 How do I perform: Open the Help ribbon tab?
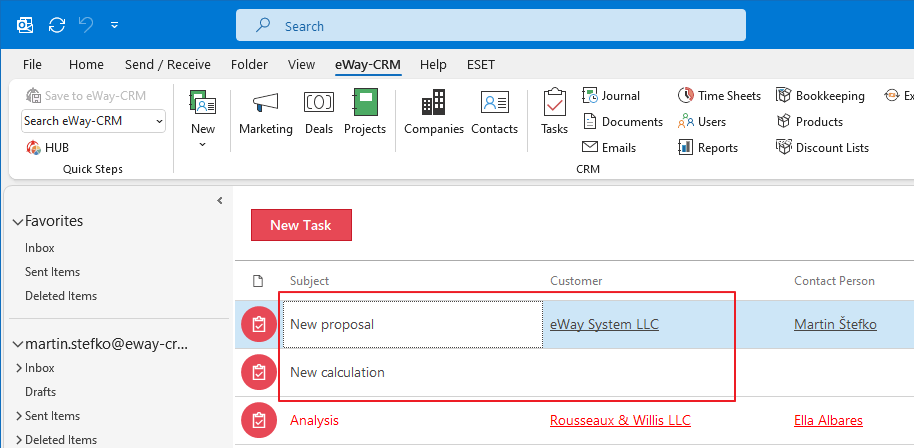tap(433, 65)
